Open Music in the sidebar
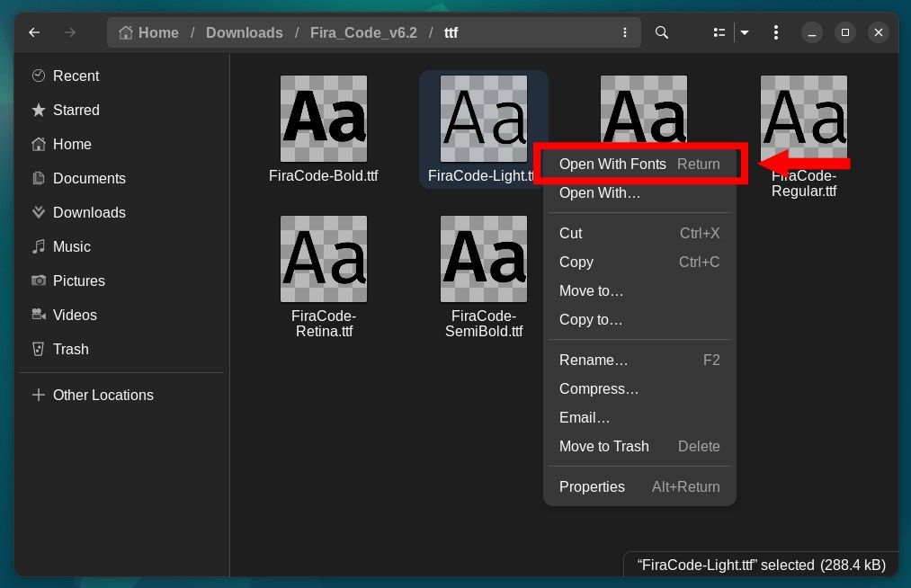The height and width of the screenshot is (588, 911). point(121,247)
